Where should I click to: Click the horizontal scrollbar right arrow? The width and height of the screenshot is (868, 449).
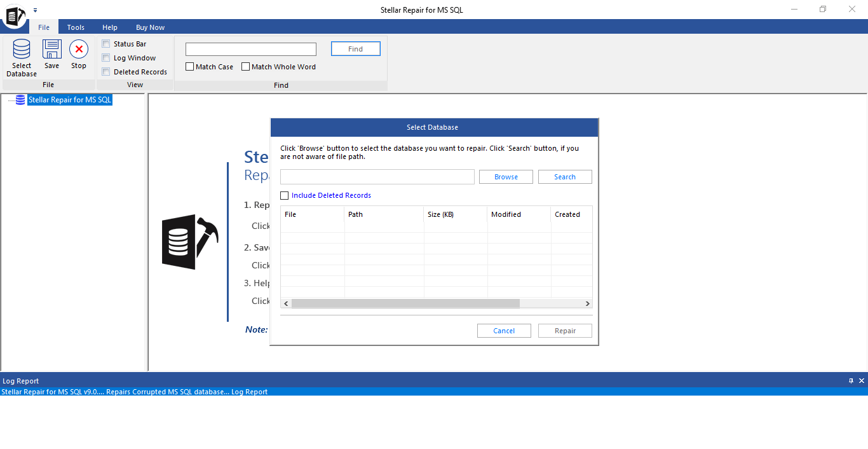point(587,303)
